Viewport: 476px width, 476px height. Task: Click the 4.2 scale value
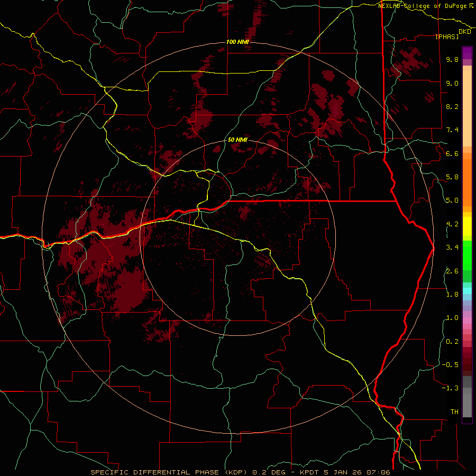[452, 224]
